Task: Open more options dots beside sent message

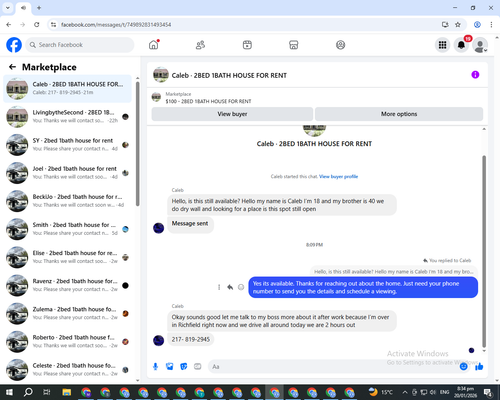Action: [219, 287]
